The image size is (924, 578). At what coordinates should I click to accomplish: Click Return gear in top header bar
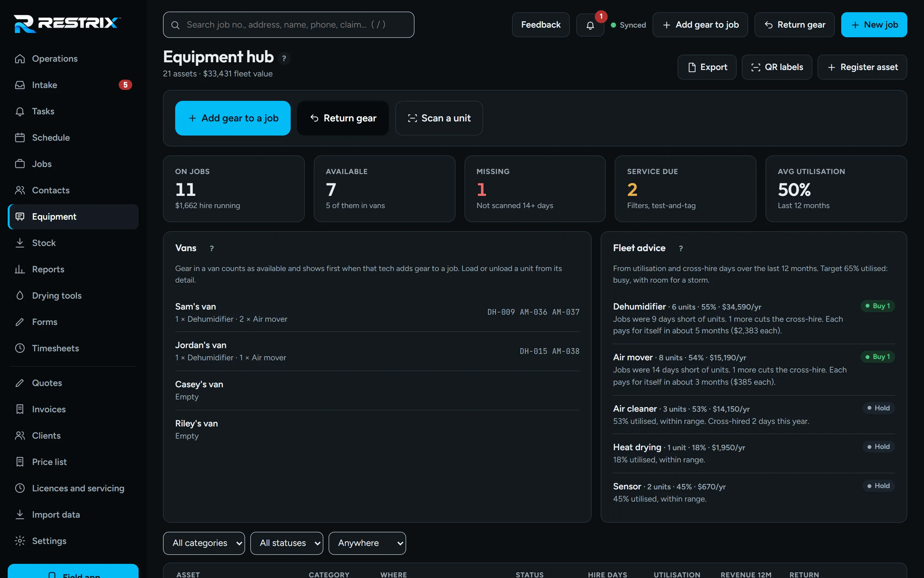tap(795, 25)
